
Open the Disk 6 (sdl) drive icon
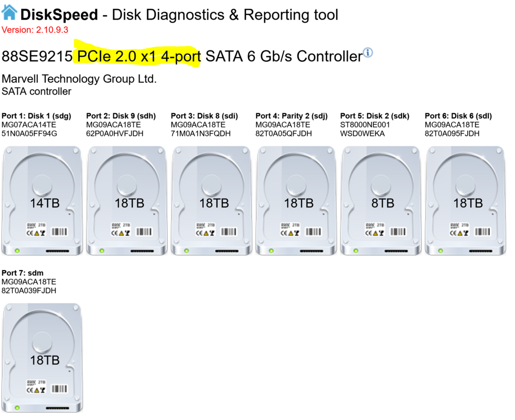pyautogui.click(x=466, y=201)
